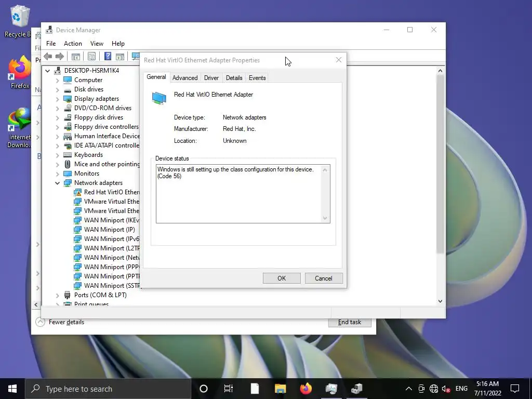Switch to the Events tab
Screen dimensions: 532x399
click(257, 78)
